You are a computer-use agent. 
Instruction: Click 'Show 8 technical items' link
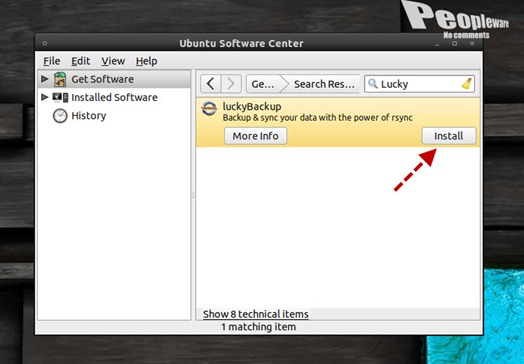[x=256, y=314]
